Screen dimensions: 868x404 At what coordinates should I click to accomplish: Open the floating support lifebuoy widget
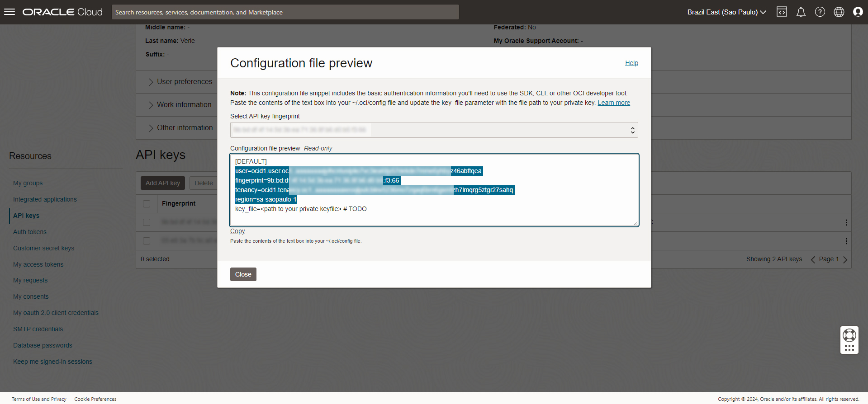(x=849, y=340)
